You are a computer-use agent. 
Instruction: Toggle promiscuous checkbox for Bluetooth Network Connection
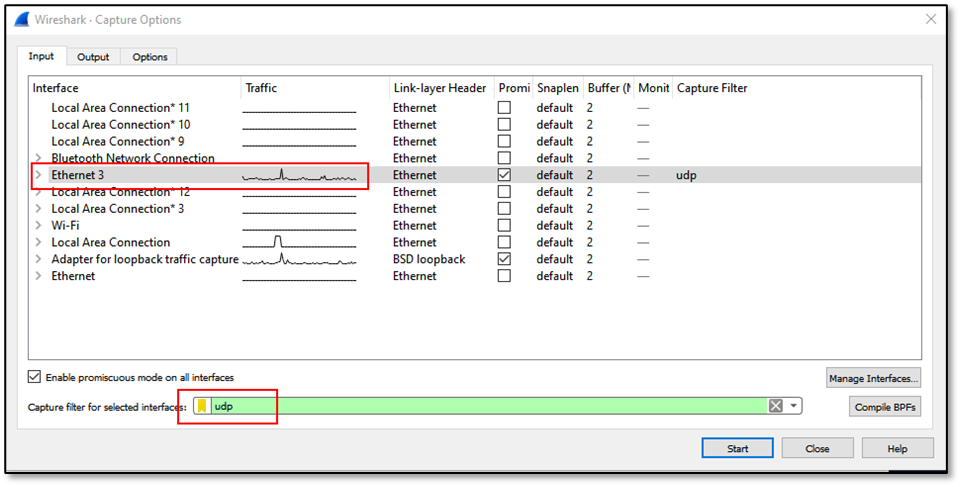point(504,158)
